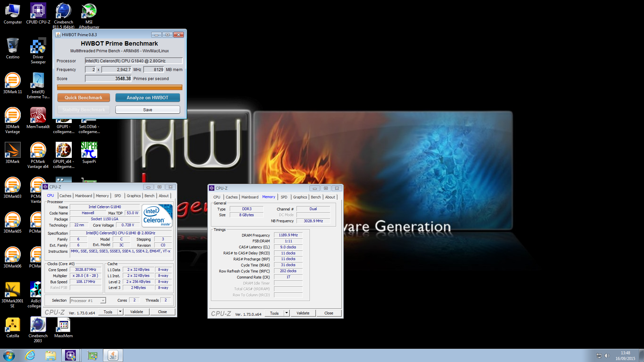Click Frequency MHz field 2,942.7

(x=116, y=70)
